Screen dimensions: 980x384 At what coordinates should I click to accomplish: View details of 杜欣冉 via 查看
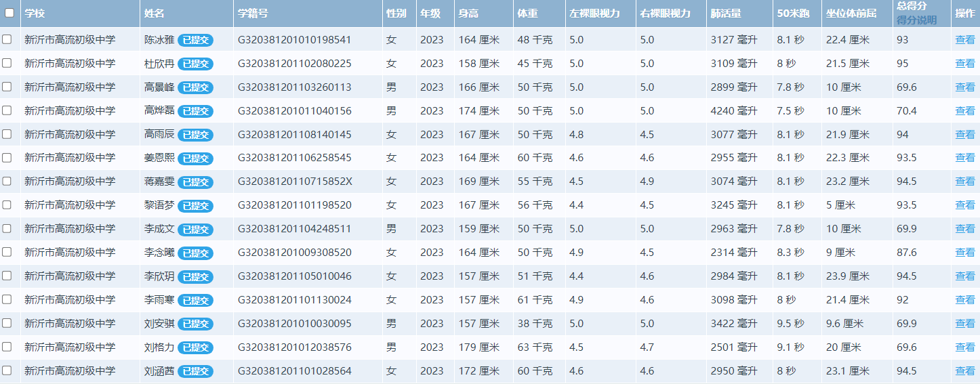964,64
